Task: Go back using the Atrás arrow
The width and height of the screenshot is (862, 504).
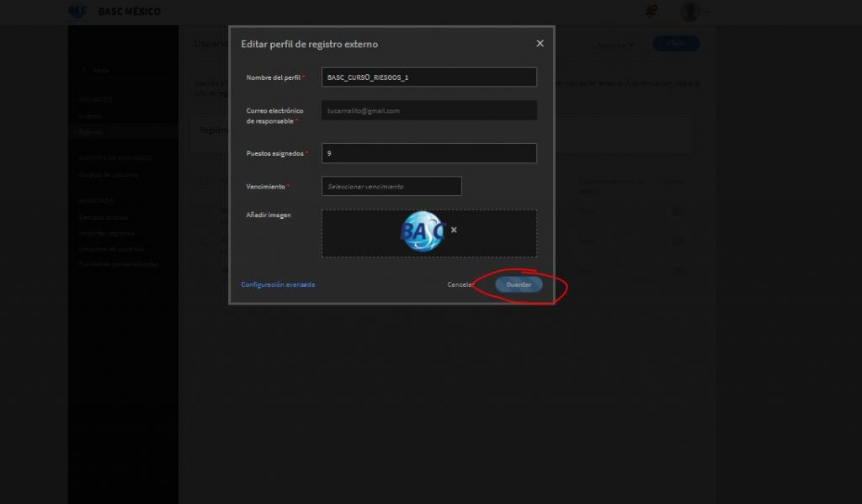Action: tap(82, 70)
